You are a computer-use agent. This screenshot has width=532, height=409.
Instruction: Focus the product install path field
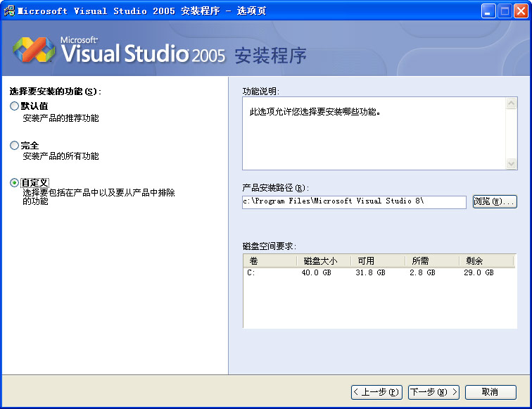click(x=354, y=201)
